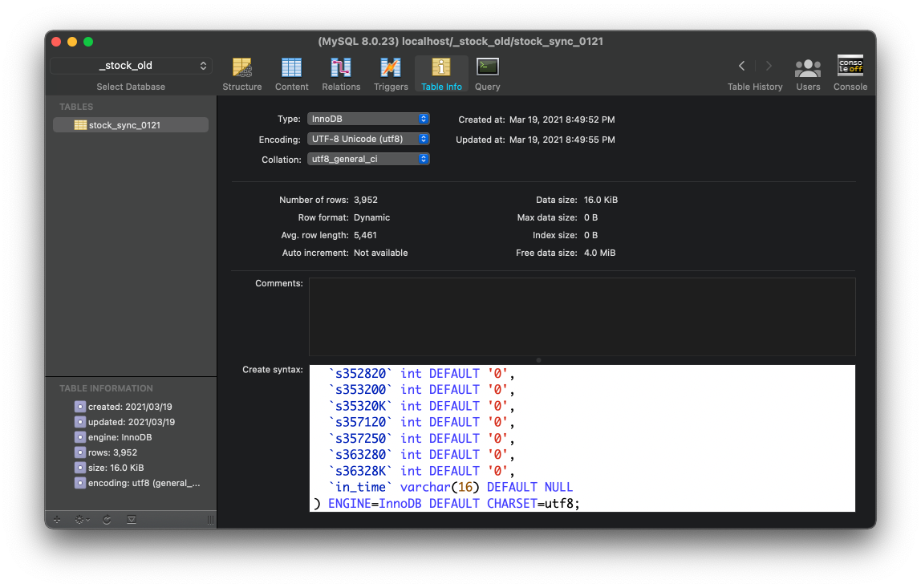Click the Row format value Dynamic
Image resolution: width=921 pixels, height=588 pixels.
point(371,217)
